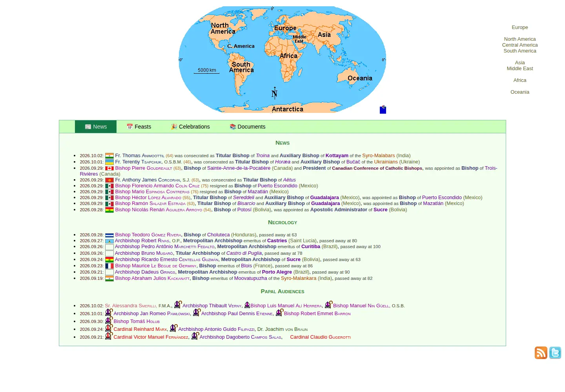Click the South America label on the map
This screenshot has height=392, width=565.
[x=241, y=67]
